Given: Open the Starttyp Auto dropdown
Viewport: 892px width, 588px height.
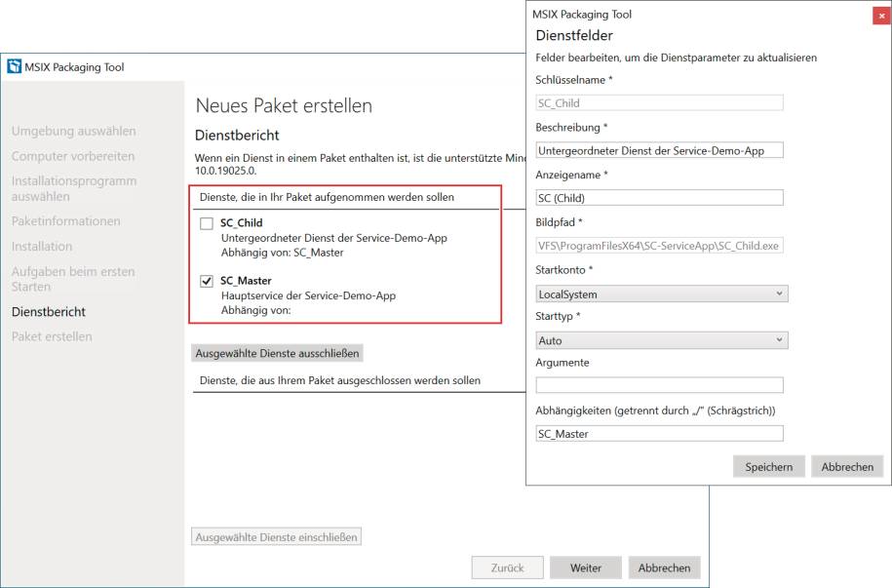Looking at the screenshot, I should point(662,340).
